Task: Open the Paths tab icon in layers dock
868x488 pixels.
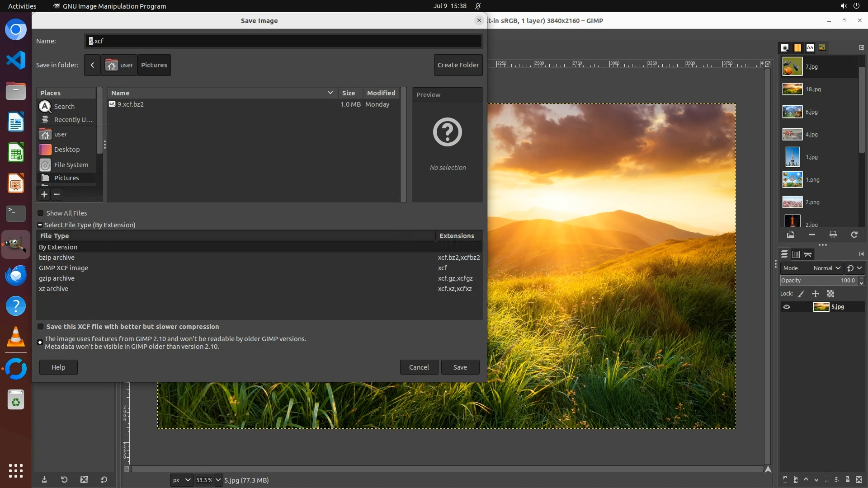Action: (808, 254)
